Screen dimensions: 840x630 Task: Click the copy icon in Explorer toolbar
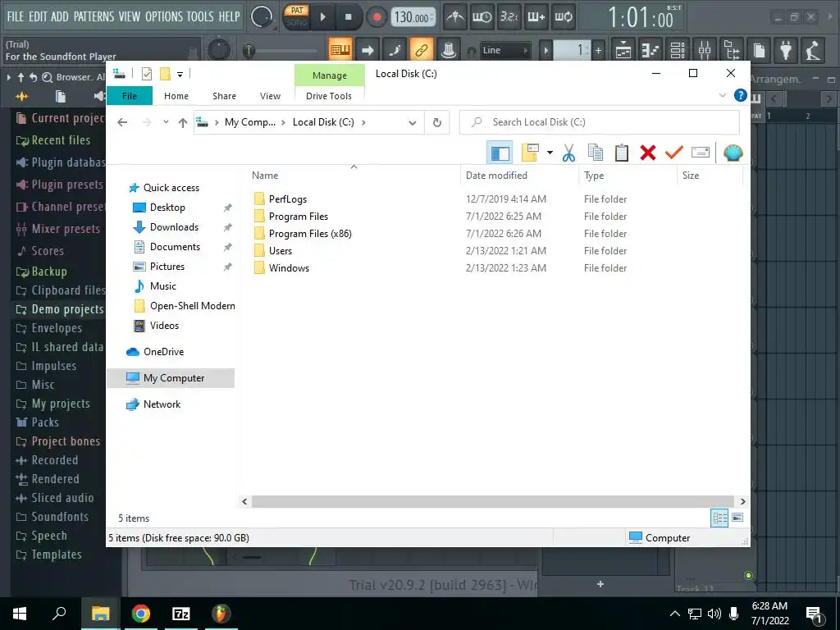596,153
